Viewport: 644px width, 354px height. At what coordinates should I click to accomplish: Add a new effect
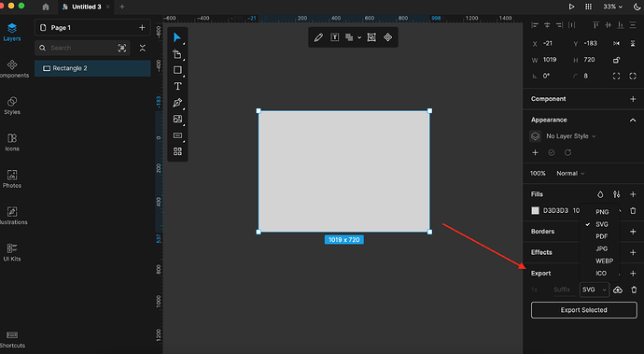tap(633, 252)
